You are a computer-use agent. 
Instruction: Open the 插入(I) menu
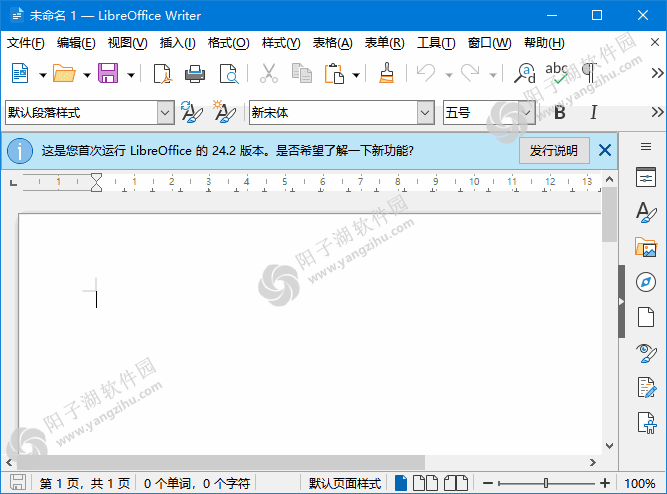[x=177, y=43]
